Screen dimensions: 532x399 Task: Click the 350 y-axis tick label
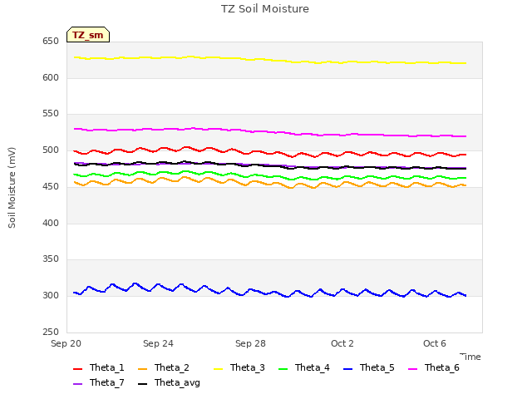(51, 259)
